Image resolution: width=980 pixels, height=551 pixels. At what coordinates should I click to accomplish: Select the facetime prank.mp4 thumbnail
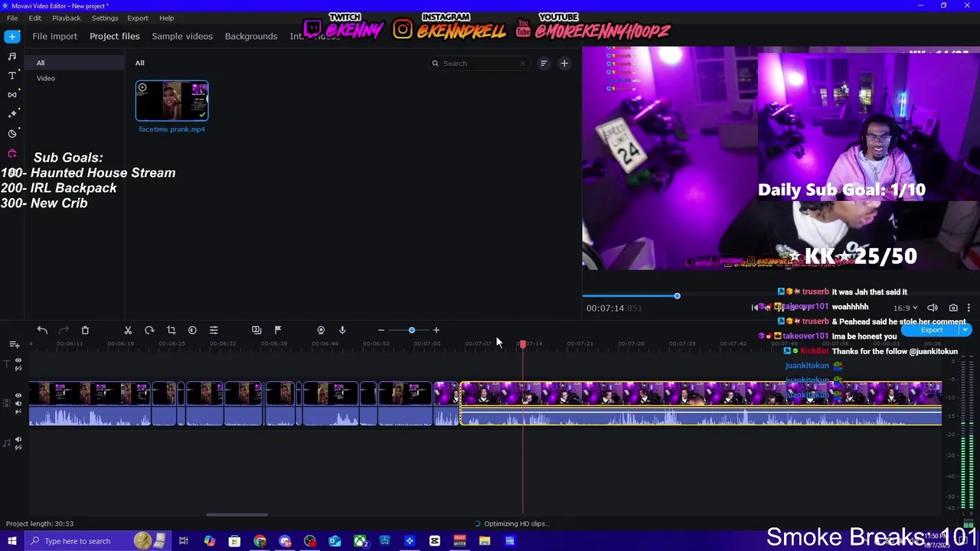pos(171,101)
